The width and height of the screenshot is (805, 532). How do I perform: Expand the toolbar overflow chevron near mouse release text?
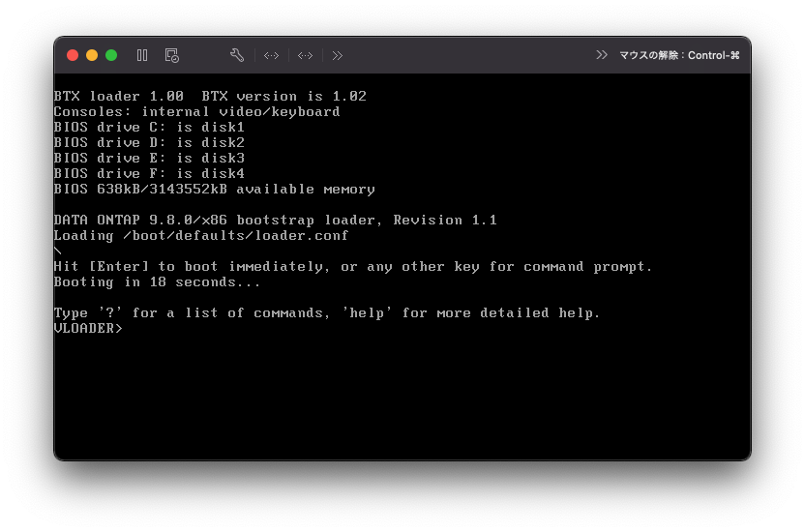tap(602, 54)
